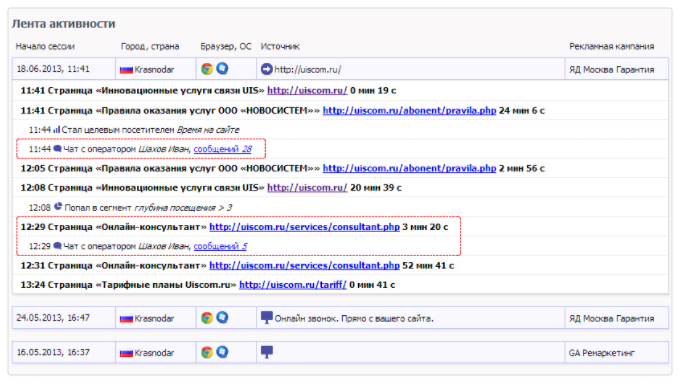Click bar-chart icon at 11:44 target visitor entry
Viewport: 681px width, 384px height.
56,129
